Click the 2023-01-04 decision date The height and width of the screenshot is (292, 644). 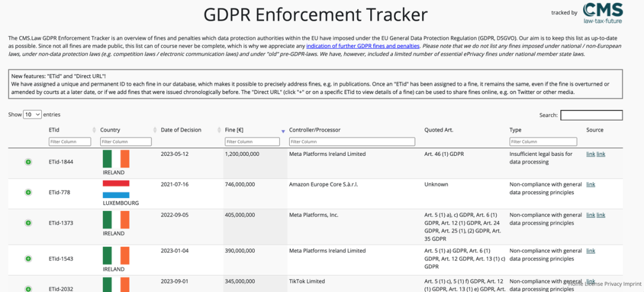[175, 251]
